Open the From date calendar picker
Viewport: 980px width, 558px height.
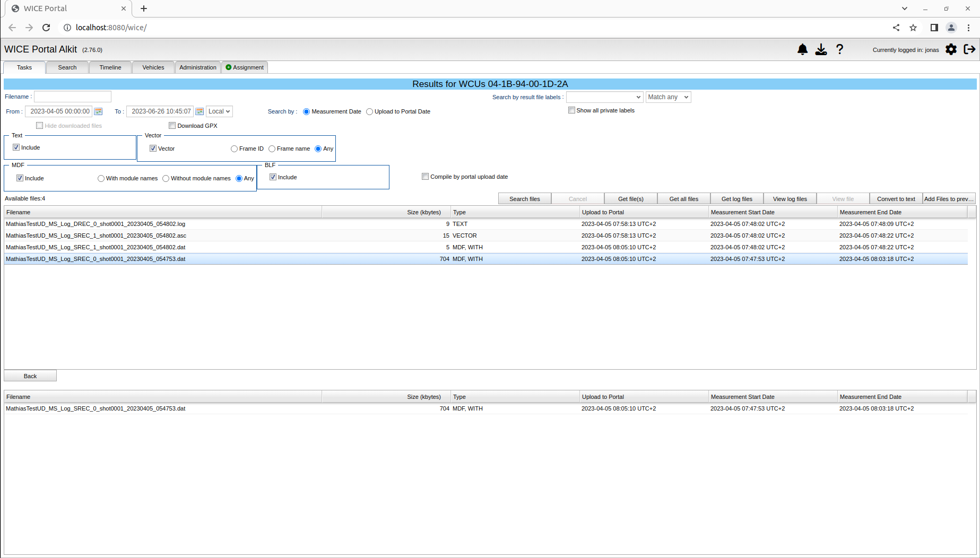coord(98,111)
